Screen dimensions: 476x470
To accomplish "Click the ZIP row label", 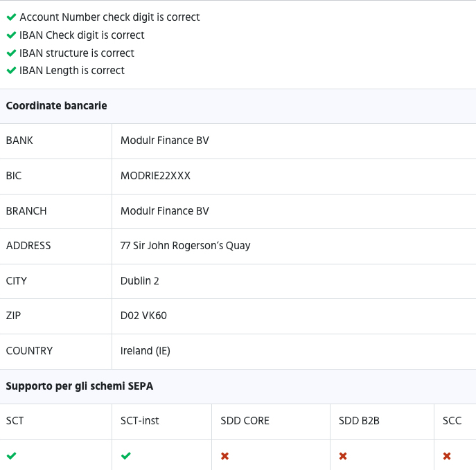I will [13, 316].
